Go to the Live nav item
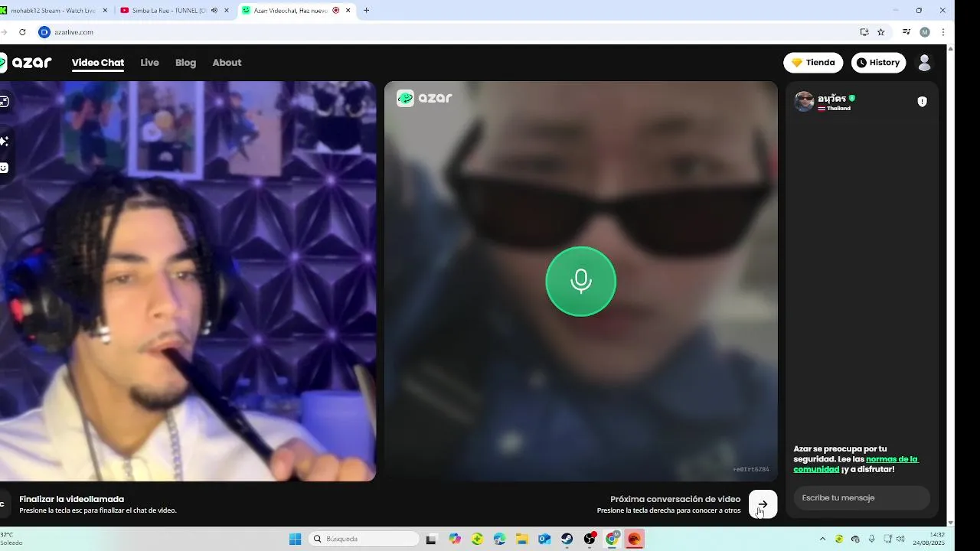The image size is (980, 551). (x=149, y=63)
